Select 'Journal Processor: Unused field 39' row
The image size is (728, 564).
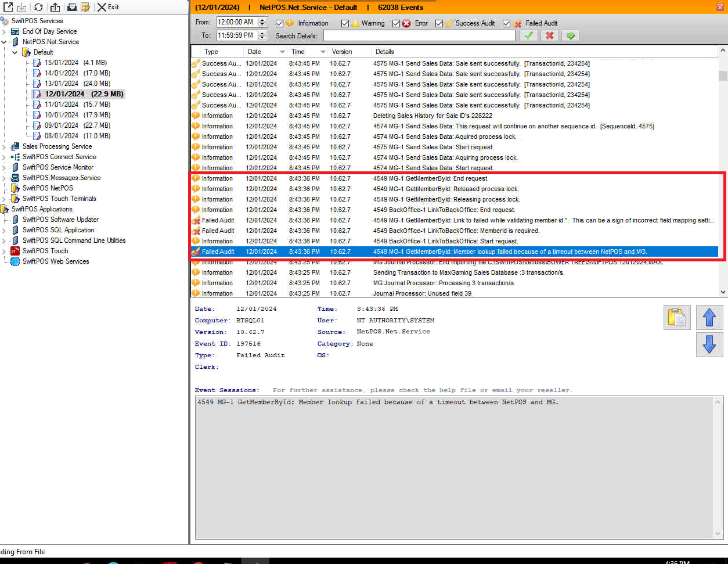[x=455, y=293]
